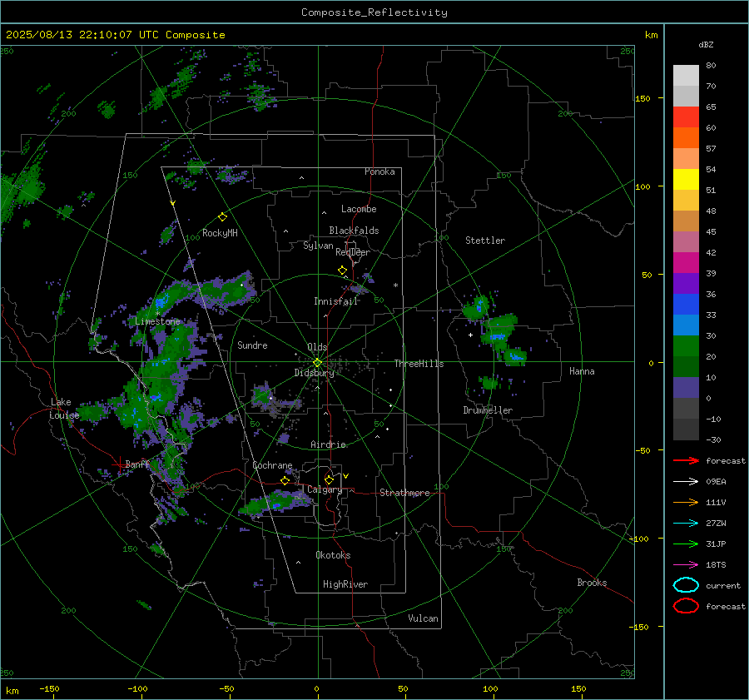
Task: Click the cyan current ellipse icon
Action: 686,585
